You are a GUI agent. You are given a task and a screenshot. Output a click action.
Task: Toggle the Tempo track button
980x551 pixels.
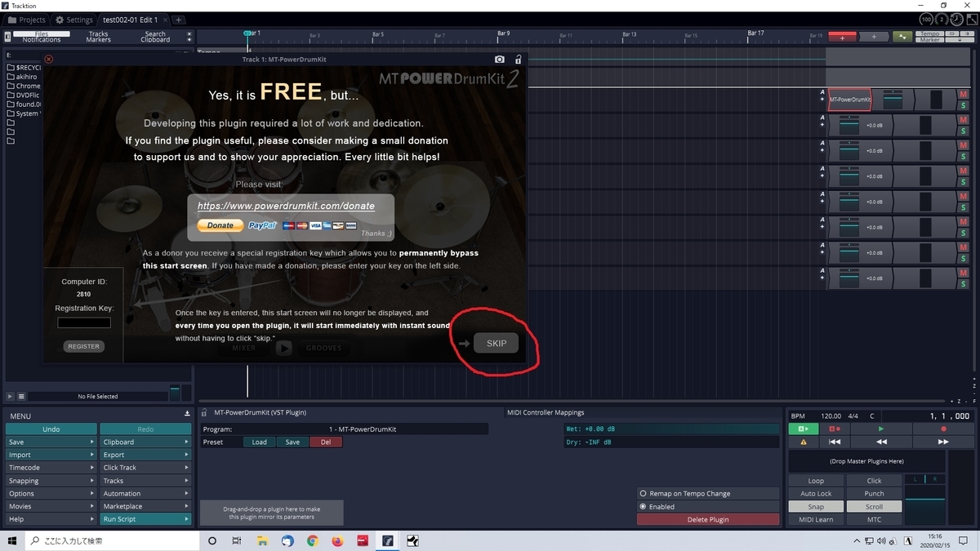tap(930, 34)
